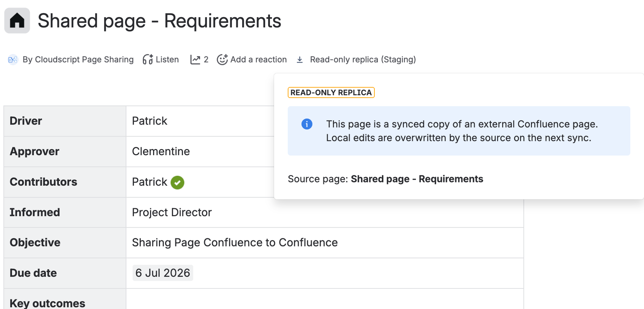Click Patrick in the Contributors row
644x309 pixels.
[x=149, y=182]
